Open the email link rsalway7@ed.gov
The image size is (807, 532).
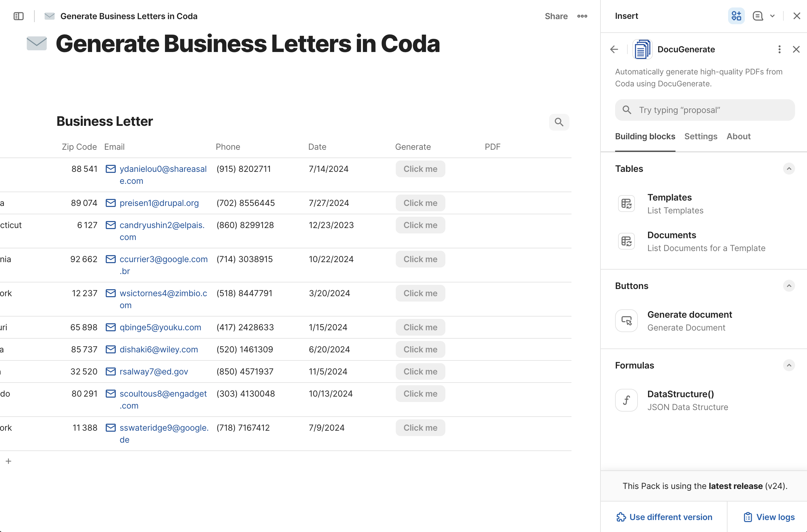click(154, 371)
